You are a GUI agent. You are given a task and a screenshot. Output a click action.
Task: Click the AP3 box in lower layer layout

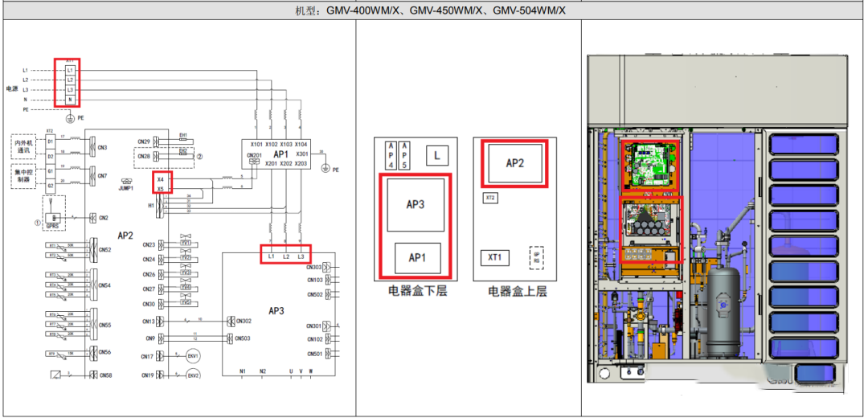(x=416, y=204)
